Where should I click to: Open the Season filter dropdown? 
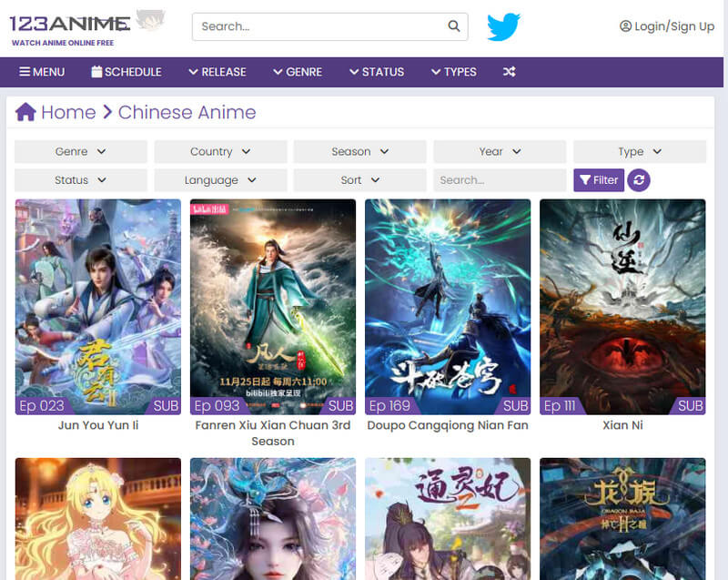[359, 152]
